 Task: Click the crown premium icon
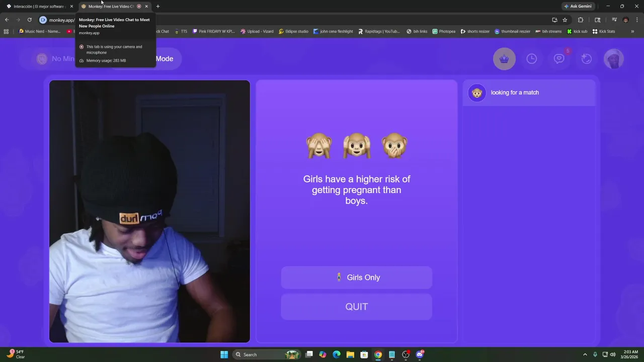[504, 59]
